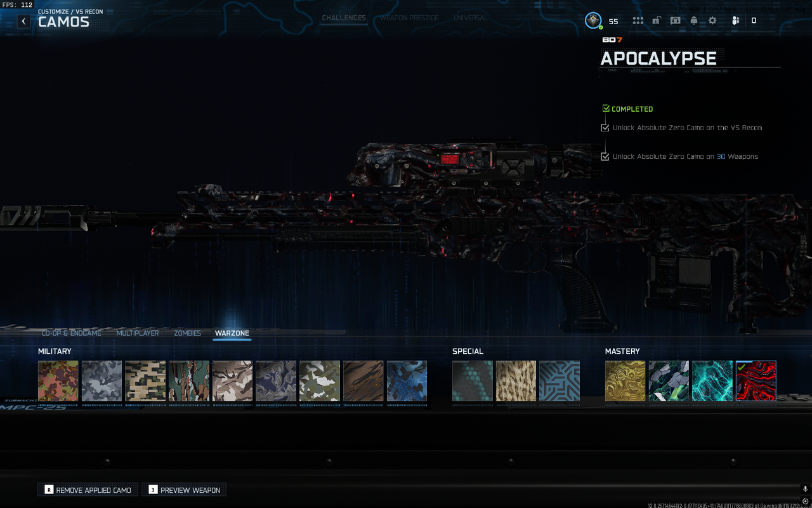Switch to the Weapon Prestige tab
Screen dimensions: 812x508
click(x=409, y=18)
